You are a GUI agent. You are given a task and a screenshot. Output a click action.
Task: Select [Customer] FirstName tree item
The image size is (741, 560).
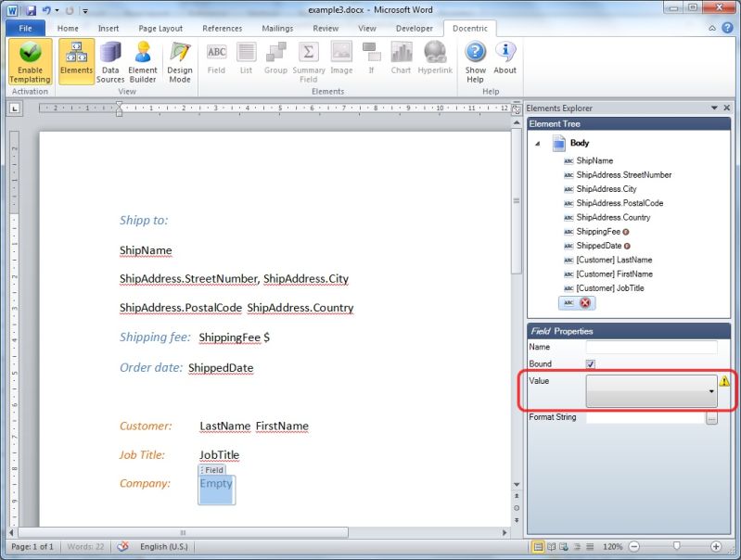pos(614,274)
